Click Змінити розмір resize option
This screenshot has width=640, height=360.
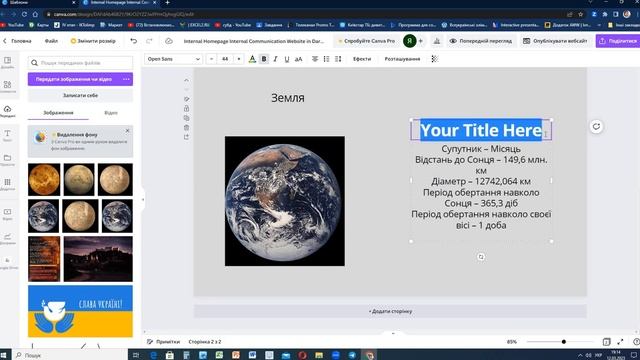(93, 41)
